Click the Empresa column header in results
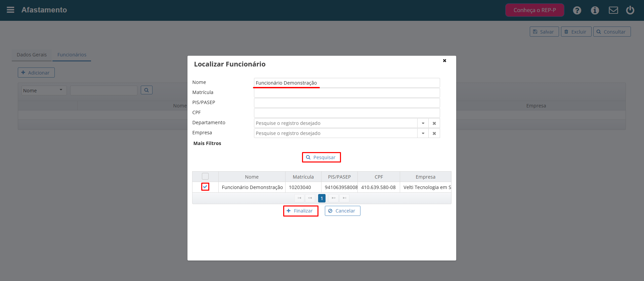The height and width of the screenshot is (281, 644). point(425,177)
